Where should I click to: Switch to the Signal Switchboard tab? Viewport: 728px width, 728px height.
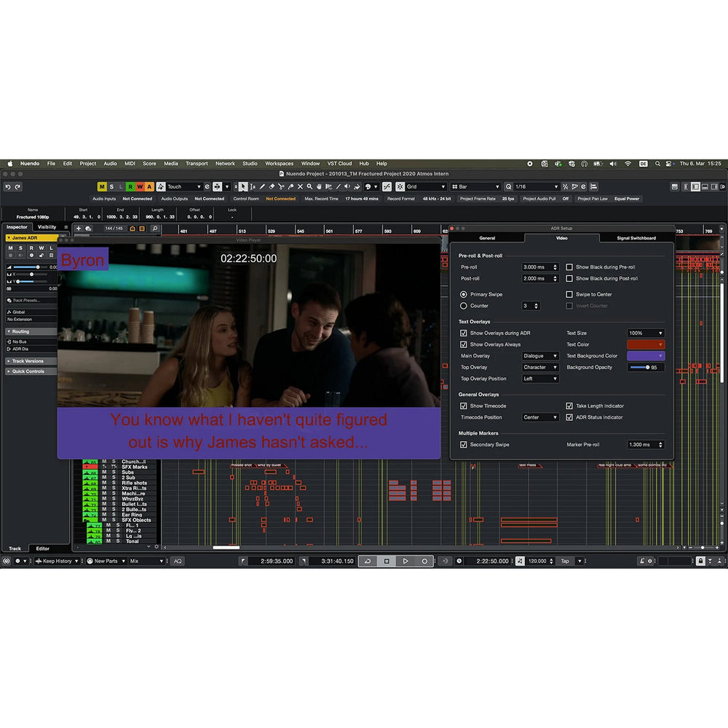(636, 238)
